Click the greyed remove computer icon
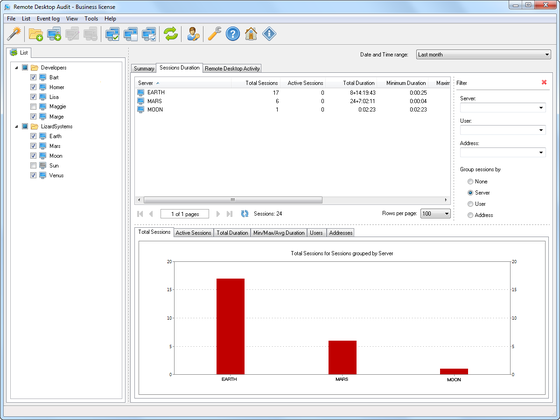 click(90, 34)
